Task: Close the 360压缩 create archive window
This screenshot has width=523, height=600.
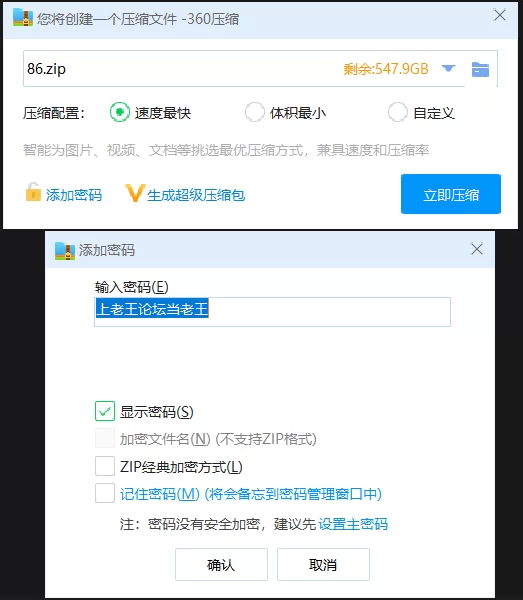Action: (500, 15)
